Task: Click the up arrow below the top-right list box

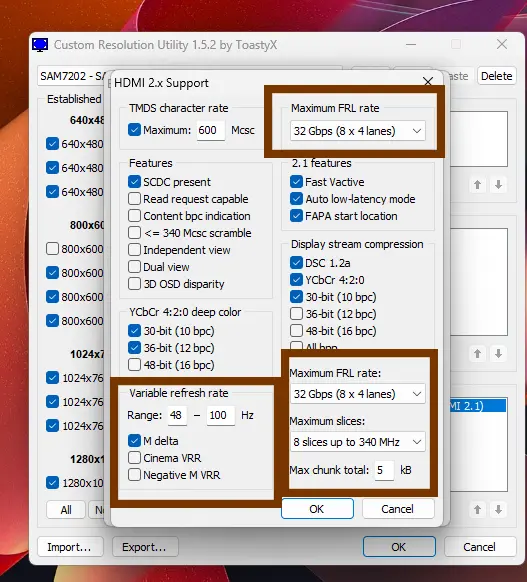Action: 477,184
